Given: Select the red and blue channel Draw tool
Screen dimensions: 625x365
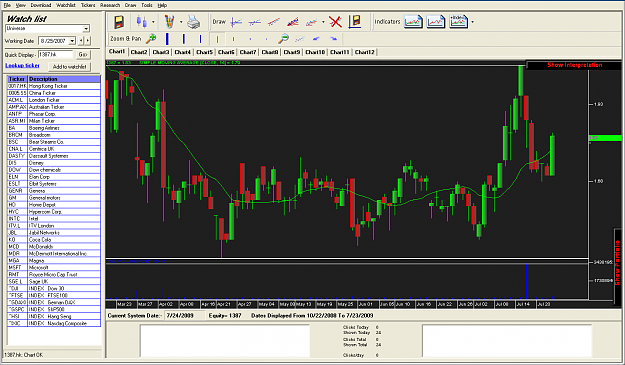Looking at the screenshot, I should [293, 22].
